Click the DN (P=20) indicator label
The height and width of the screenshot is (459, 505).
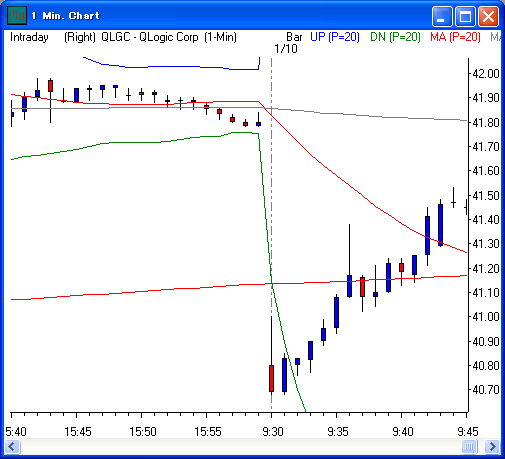[x=395, y=37]
